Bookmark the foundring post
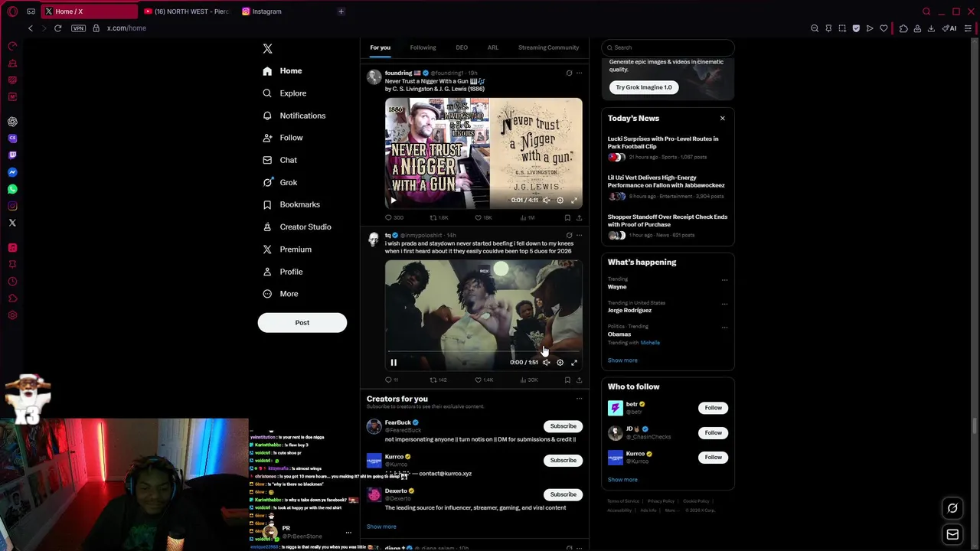The width and height of the screenshot is (980, 551). tap(567, 217)
